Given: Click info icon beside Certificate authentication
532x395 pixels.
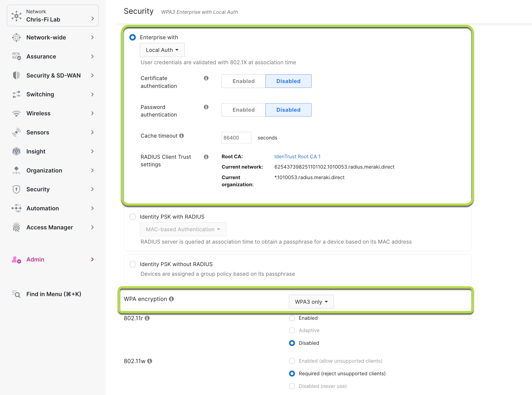Looking at the screenshot, I should [x=206, y=78].
